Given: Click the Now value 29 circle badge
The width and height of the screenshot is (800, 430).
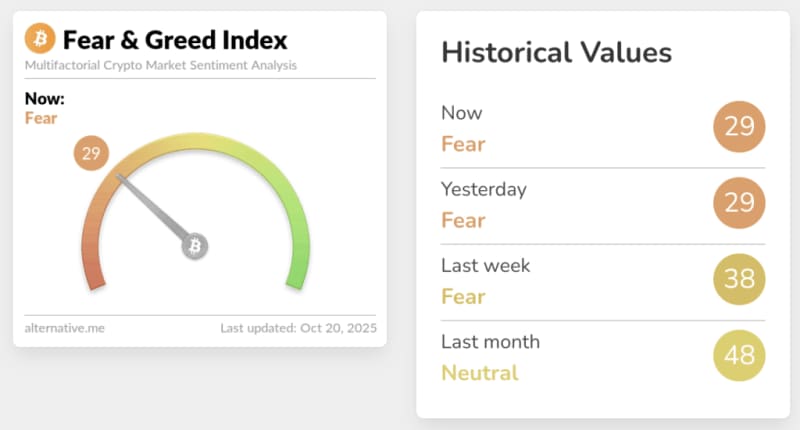Looking at the screenshot, I should point(739,127).
